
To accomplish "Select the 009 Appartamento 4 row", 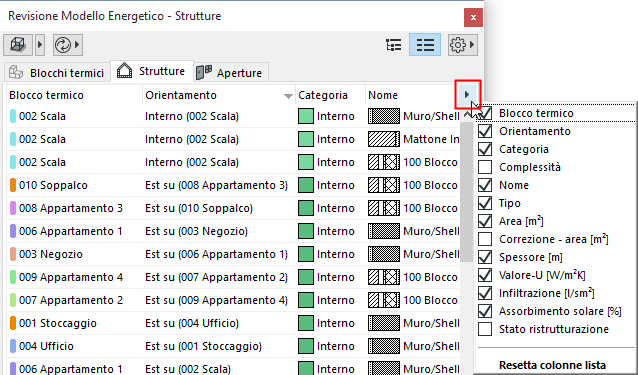I will click(233, 277).
